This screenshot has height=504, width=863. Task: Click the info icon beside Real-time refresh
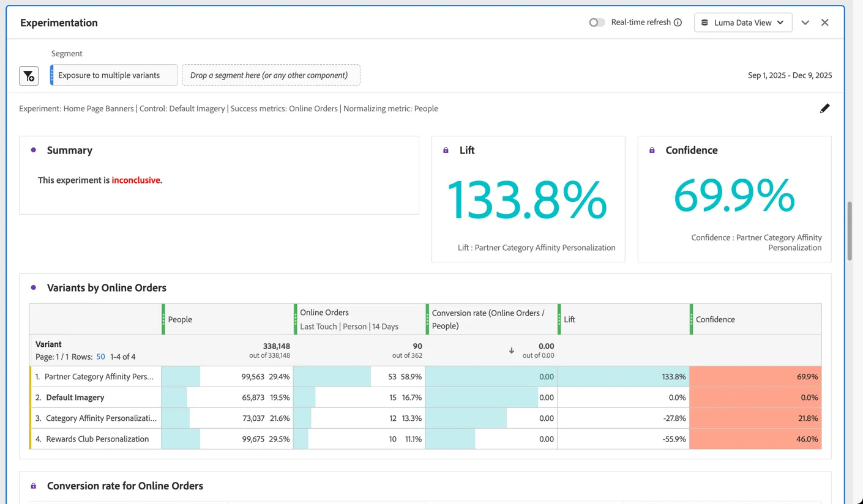[678, 23]
